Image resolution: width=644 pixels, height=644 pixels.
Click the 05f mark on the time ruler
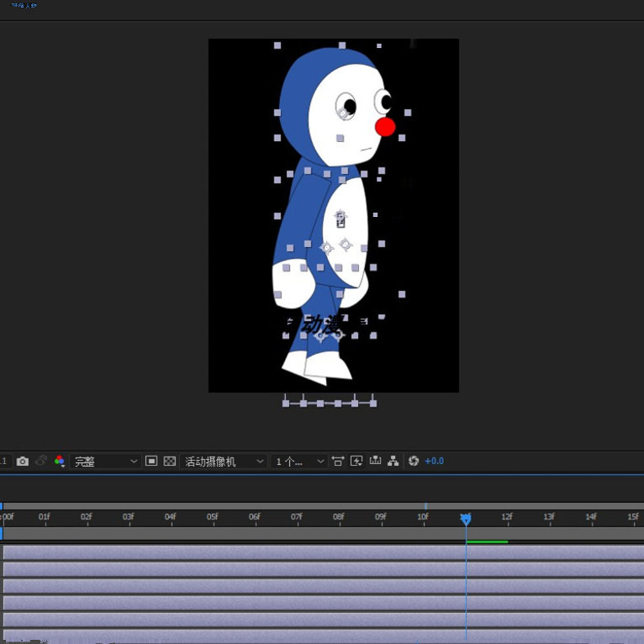213,517
